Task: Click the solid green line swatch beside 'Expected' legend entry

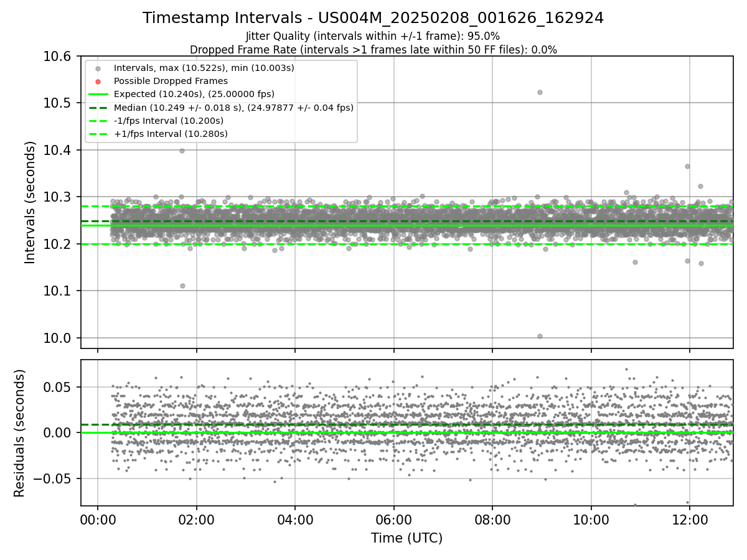Action: click(x=98, y=95)
